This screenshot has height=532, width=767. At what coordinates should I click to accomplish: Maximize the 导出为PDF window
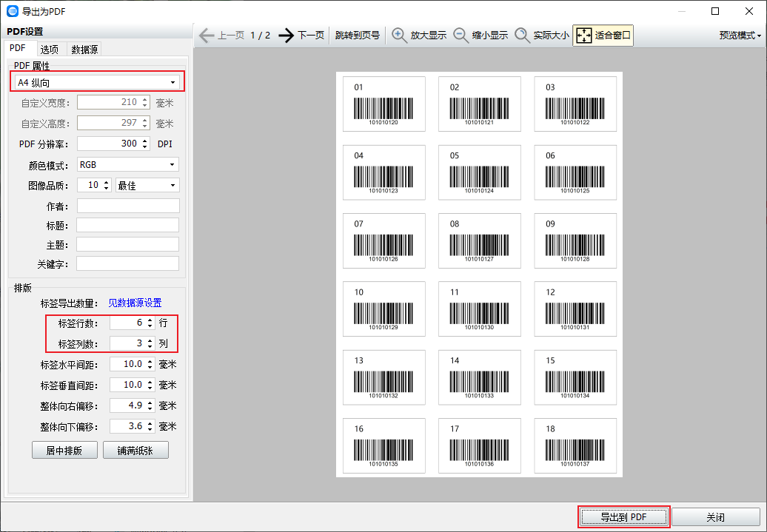pos(715,11)
